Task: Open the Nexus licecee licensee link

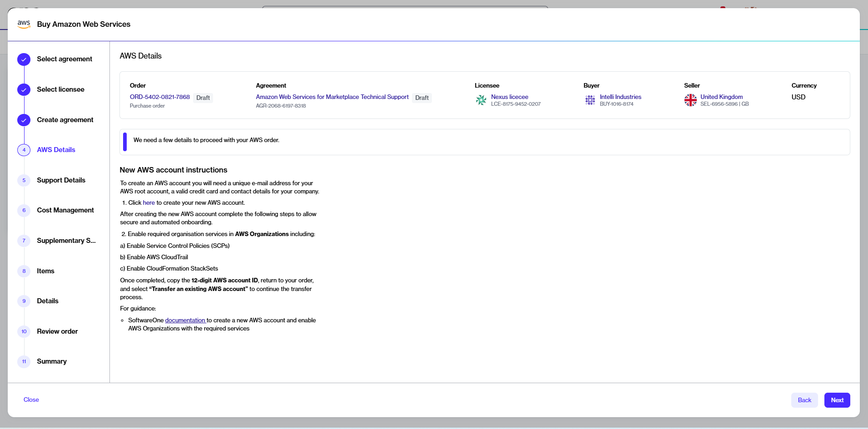Action: pos(509,97)
